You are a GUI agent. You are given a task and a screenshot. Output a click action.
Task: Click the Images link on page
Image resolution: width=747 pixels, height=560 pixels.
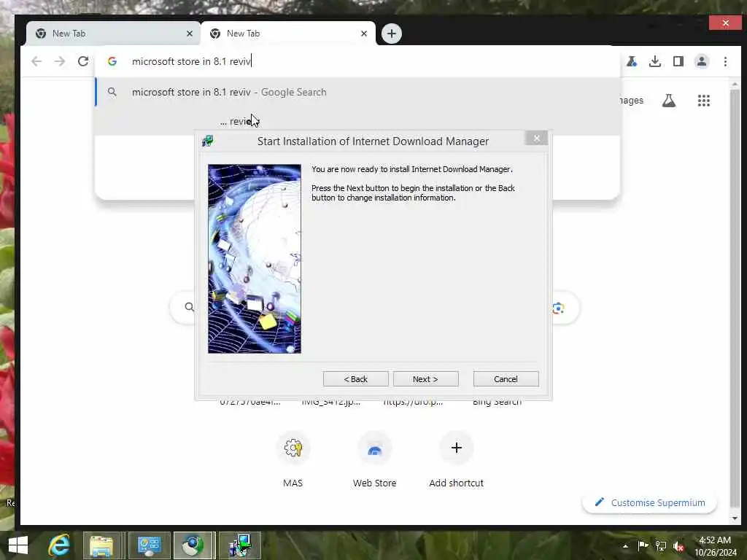pyautogui.click(x=632, y=101)
